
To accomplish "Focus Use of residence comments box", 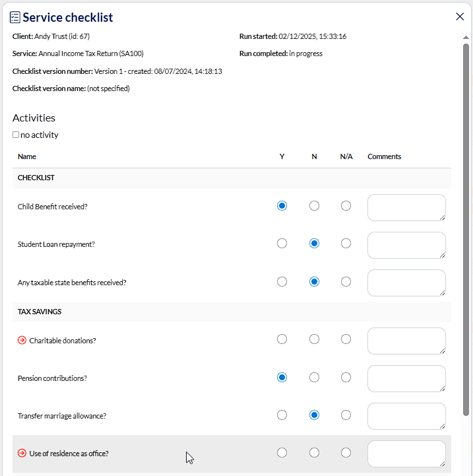I will pyautogui.click(x=406, y=454).
